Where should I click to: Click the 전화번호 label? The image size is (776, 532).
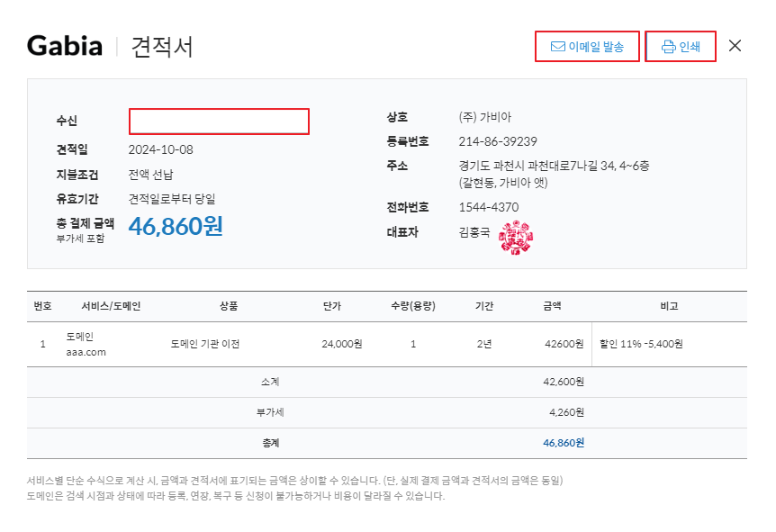point(408,207)
